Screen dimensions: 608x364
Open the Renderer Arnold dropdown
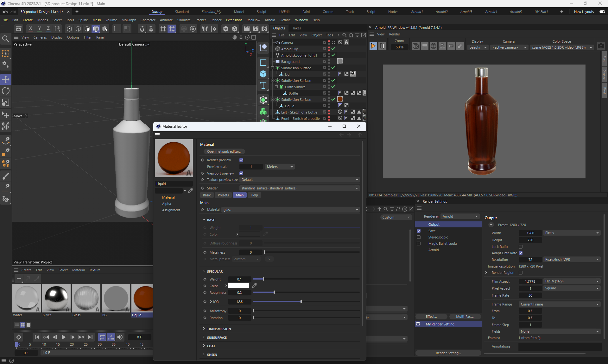(460, 216)
